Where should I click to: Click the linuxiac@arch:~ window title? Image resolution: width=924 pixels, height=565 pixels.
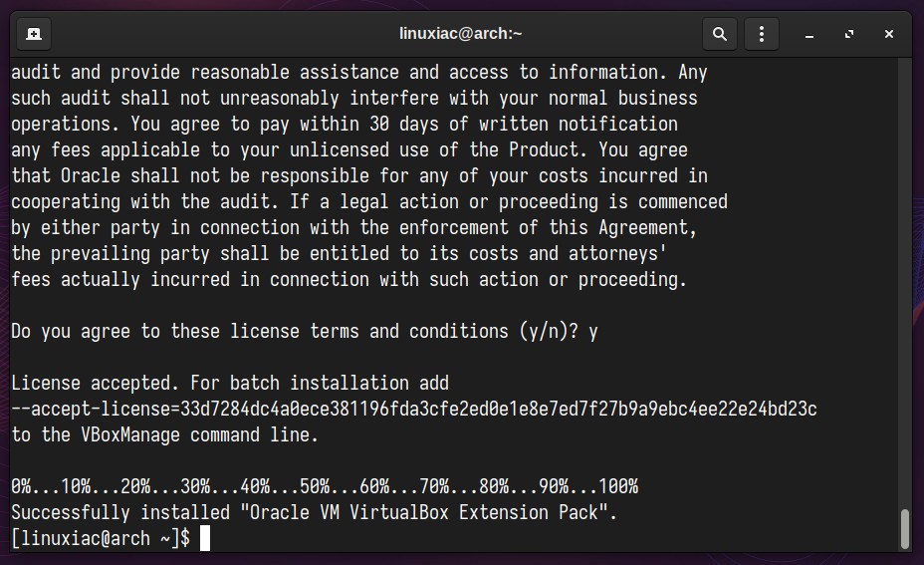click(x=461, y=34)
